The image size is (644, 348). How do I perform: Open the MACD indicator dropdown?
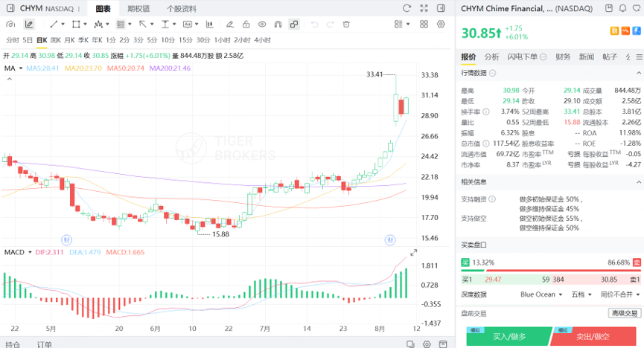(x=30, y=252)
